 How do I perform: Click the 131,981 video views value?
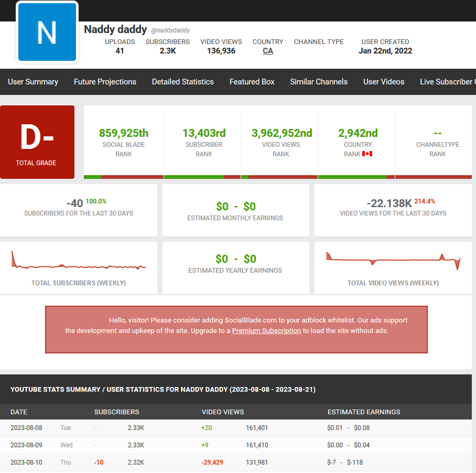pos(257,463)
